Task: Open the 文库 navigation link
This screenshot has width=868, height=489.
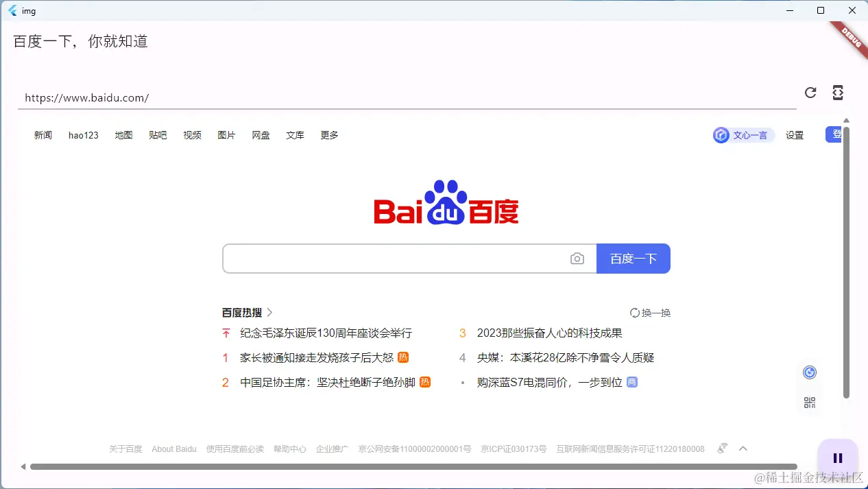Action: pos(295,135)
